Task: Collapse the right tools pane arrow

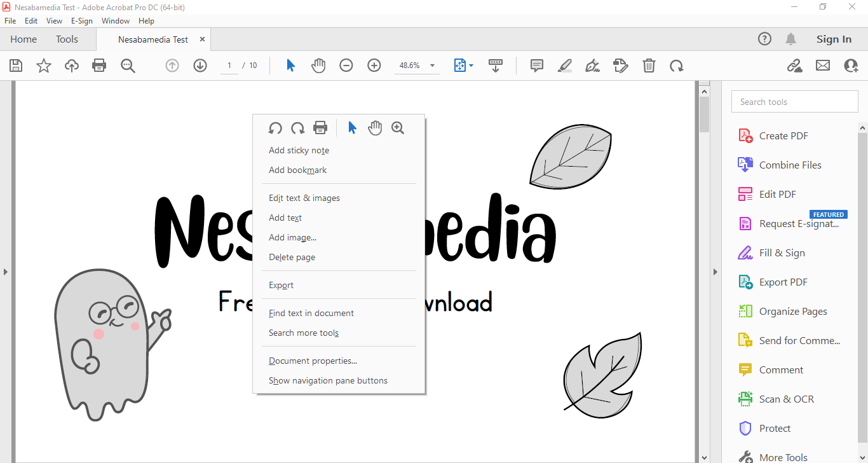Action: pos(715,272)
